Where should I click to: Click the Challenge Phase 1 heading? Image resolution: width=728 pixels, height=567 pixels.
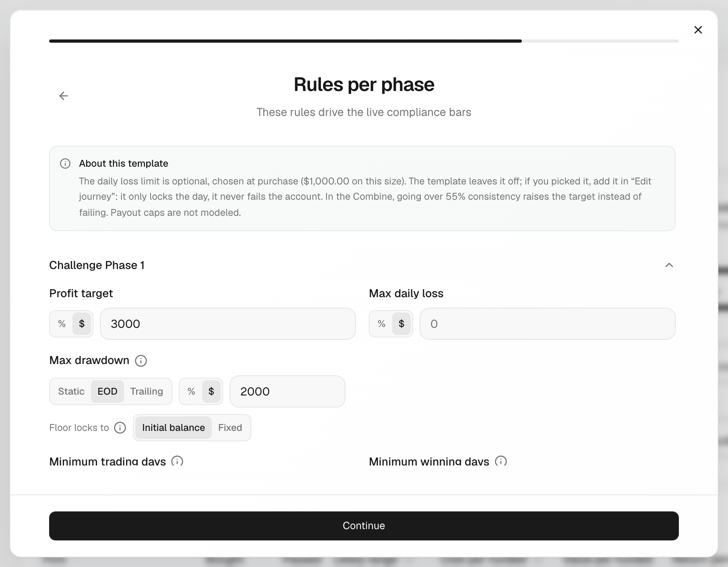tap(97, 265)
